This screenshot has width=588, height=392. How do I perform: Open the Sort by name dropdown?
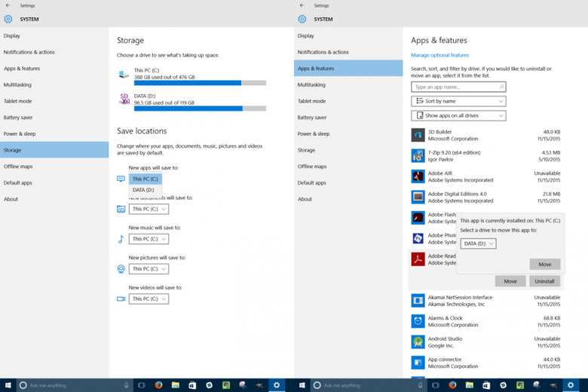[458, 101]
